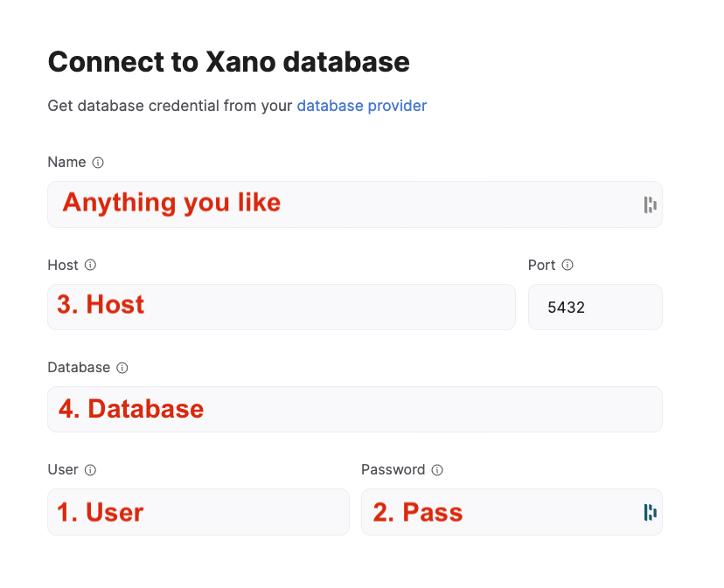
Task: Click the Get database credential instruction text
Action: coord(170,106)
